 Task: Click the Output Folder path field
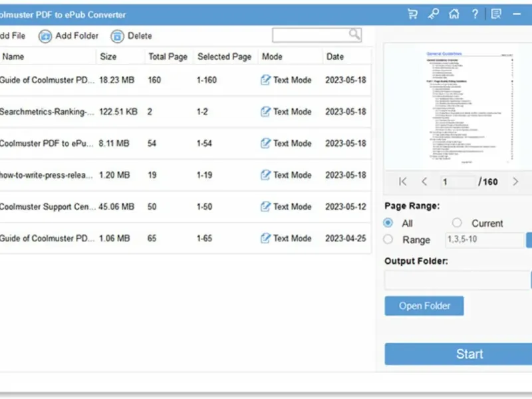458,280
